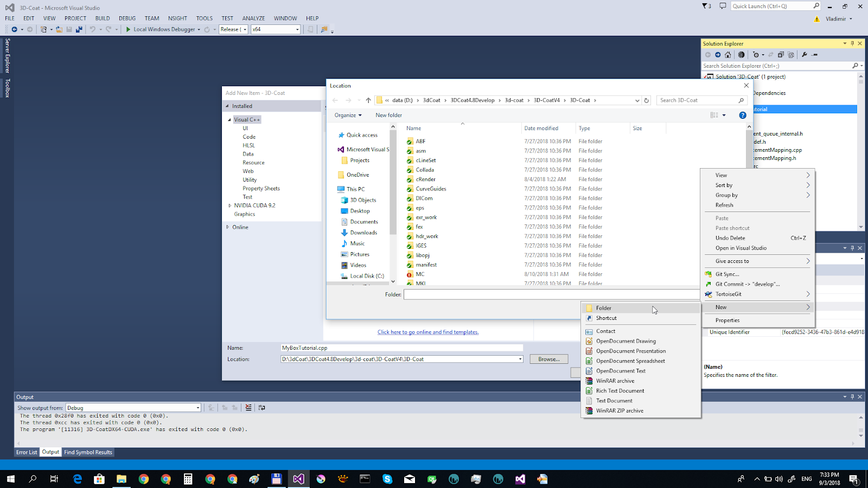Open the notifications flag icon
The width and height of the screenshot is (868, 488).
pyautogui.click(x=706, y=6)
